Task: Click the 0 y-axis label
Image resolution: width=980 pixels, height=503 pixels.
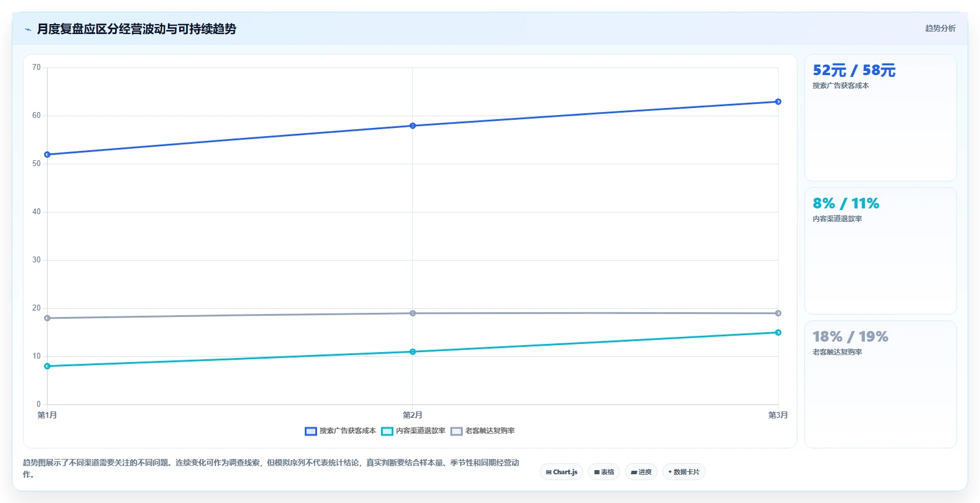Action: coord(39,404)
